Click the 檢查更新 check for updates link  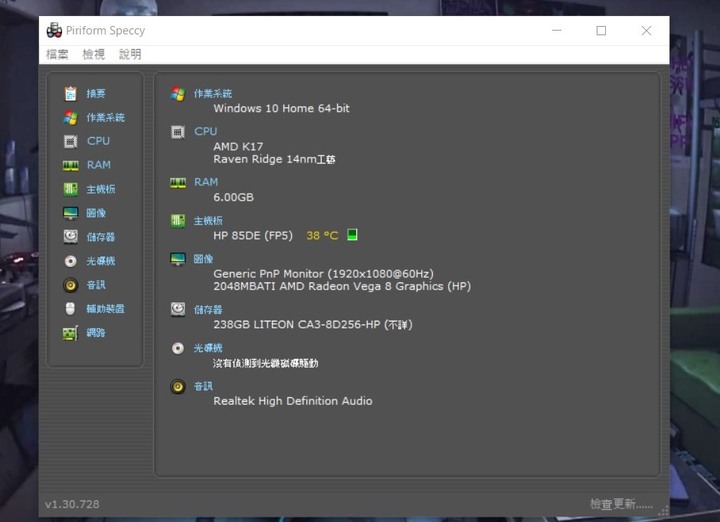point(621,504)
